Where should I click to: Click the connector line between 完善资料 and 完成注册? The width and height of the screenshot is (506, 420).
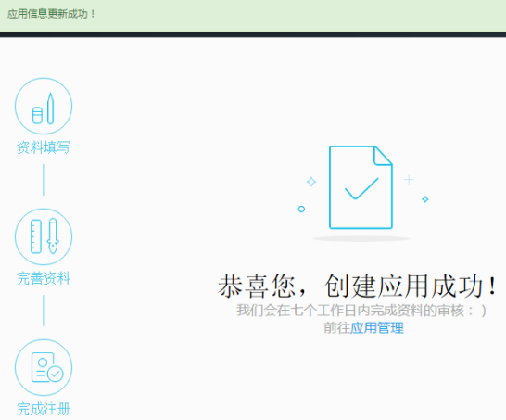click(x=44, y=311)
